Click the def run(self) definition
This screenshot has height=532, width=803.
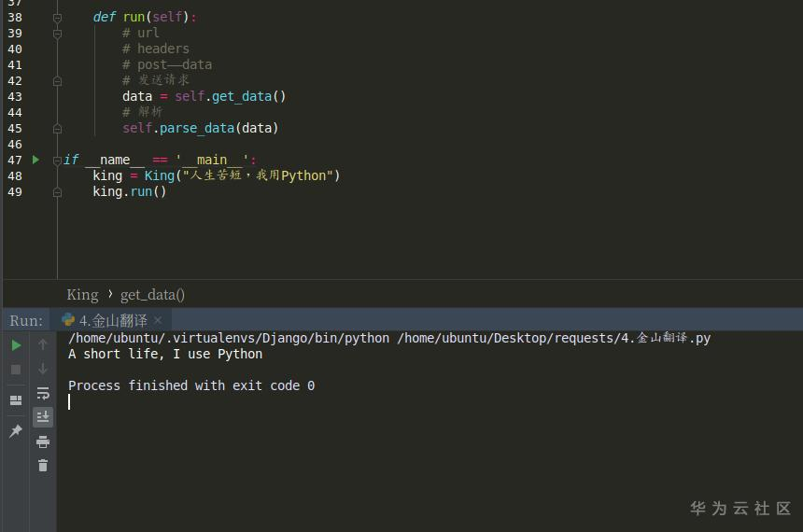tap(145, 18)
